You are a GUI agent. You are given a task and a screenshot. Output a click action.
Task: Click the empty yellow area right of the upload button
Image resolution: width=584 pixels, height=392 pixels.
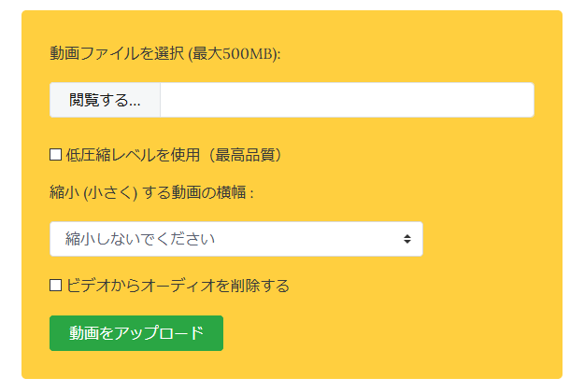(x=392, y=333)
